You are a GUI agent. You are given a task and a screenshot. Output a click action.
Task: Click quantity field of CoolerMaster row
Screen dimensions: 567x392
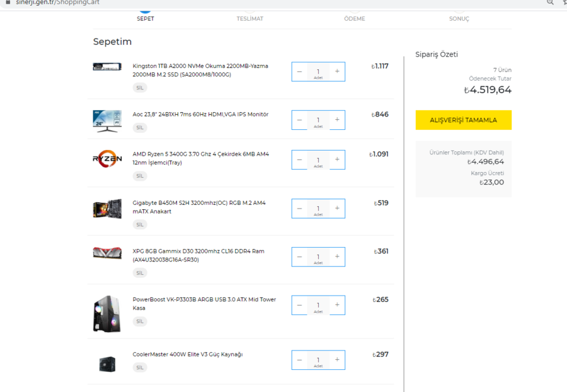click(318, 360)
